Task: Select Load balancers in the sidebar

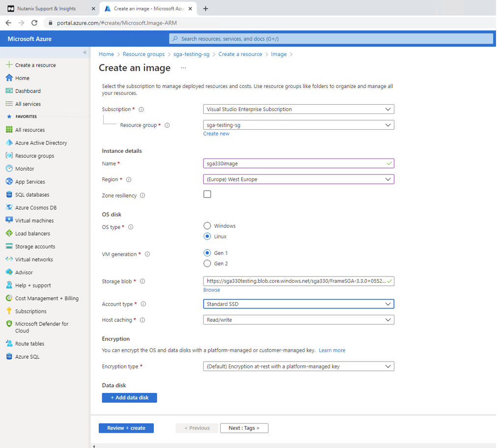Action: pos(32,233)
